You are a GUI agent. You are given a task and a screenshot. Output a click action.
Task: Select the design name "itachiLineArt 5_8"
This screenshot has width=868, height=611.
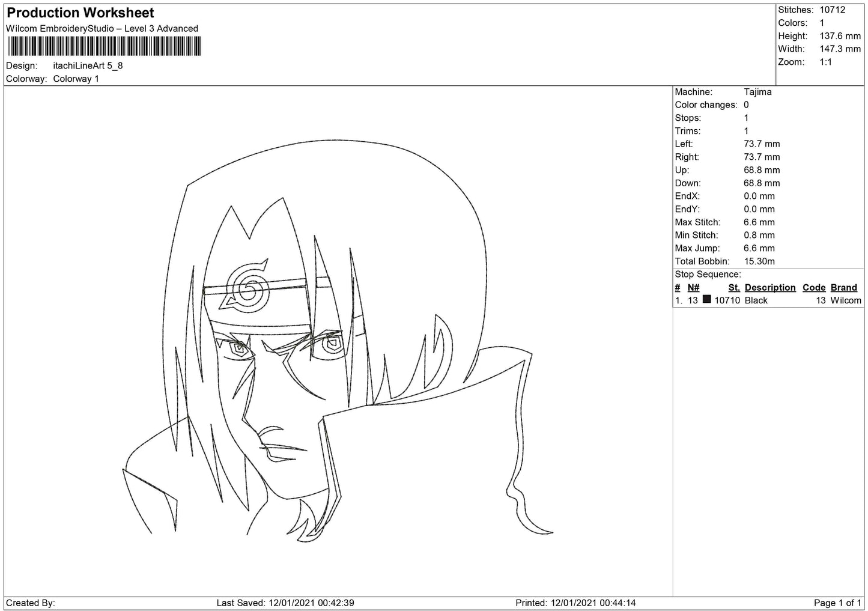pyautogui.click(x=88, y=65)
